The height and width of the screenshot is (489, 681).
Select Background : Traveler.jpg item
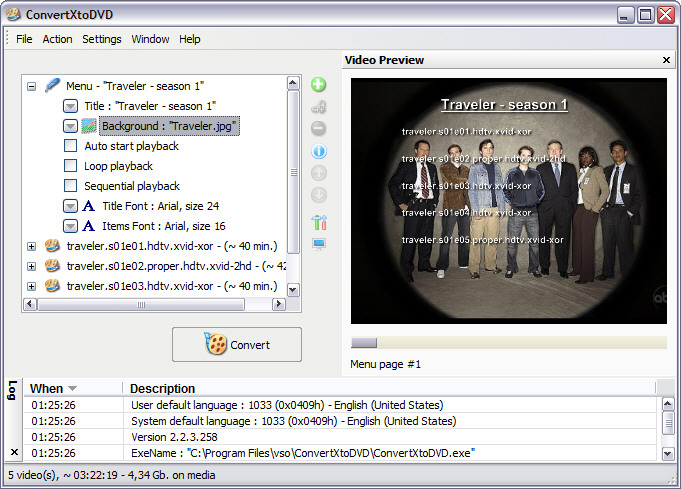(x=169, y=126)
